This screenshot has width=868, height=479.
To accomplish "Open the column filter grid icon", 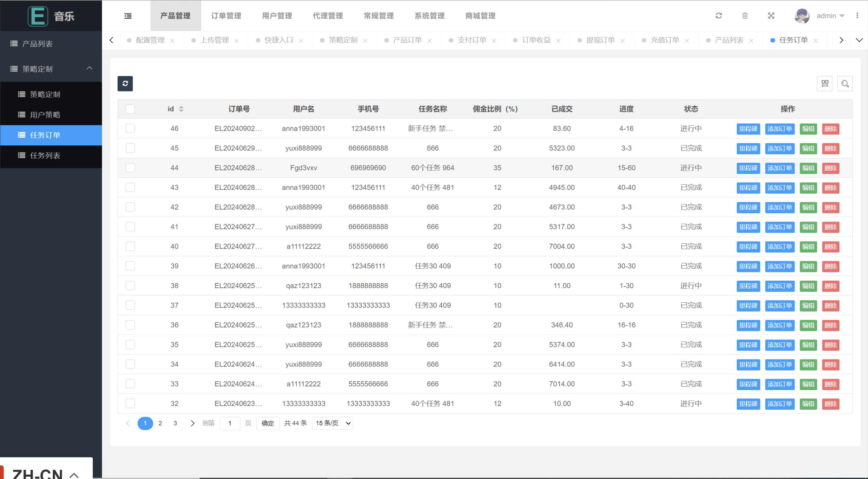I will 824,84.
